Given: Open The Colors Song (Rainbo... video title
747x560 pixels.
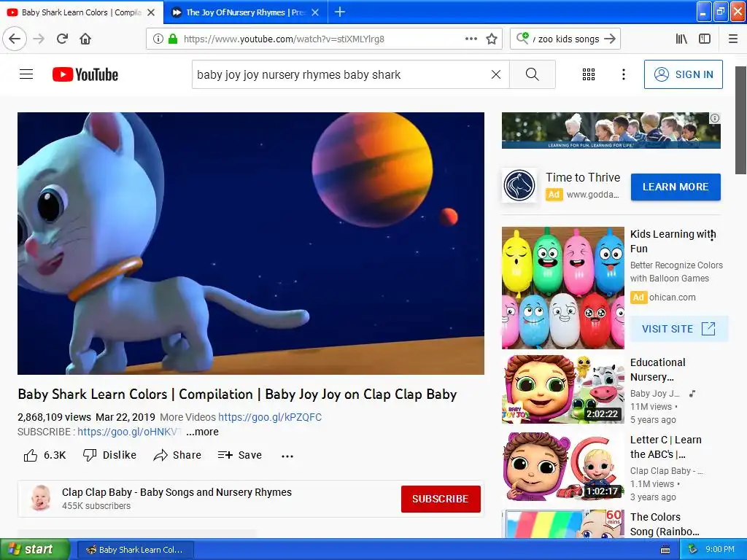Looking at the screenshot, I should coord(665,524).
